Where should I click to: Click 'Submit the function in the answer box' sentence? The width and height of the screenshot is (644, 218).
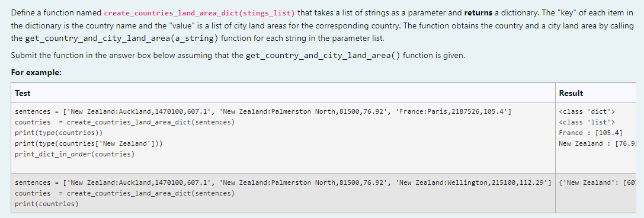pyautogui.click(x=238, y=56)
